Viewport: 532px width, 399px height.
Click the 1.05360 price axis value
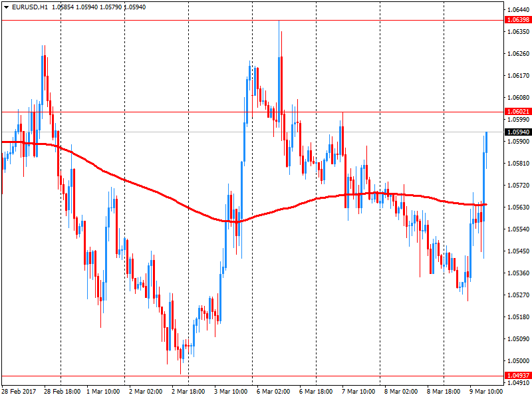tap(519, 273)
